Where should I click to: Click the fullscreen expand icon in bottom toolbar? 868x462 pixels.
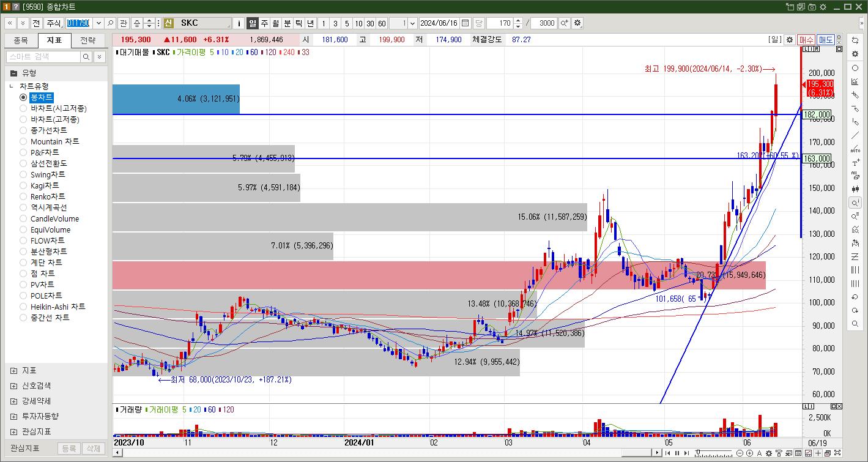[x=836, y=453]
